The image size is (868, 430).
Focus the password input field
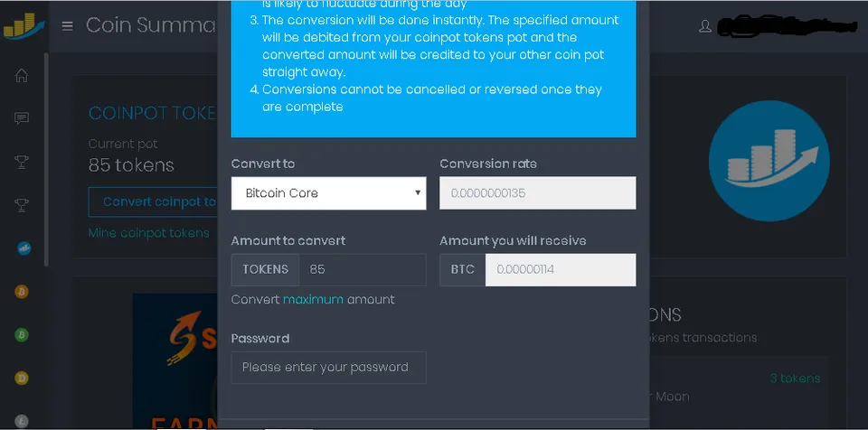pyautogui.click(x=329, y=368)
